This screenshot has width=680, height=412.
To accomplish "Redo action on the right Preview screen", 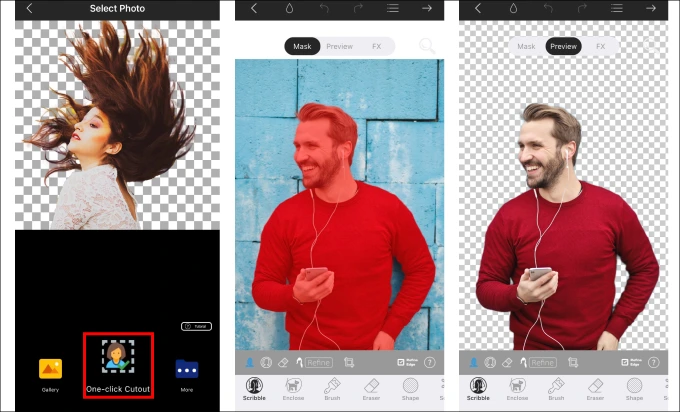I will click(x=582, y=8).
